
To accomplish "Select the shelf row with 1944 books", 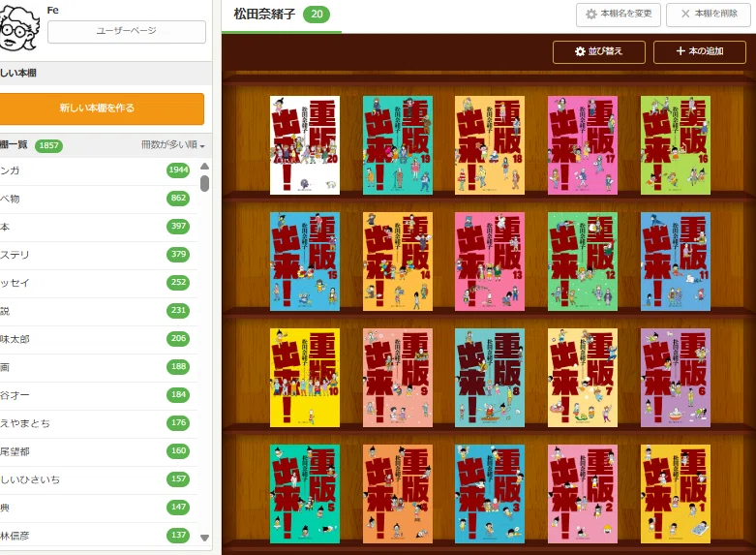I will [x=99, y=170].
